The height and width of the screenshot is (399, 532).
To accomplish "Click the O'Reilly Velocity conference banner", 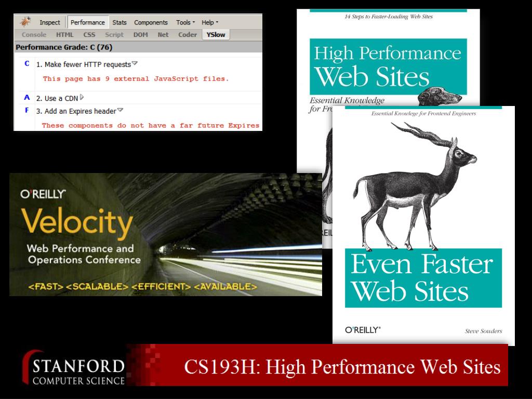I will point(166,234).
